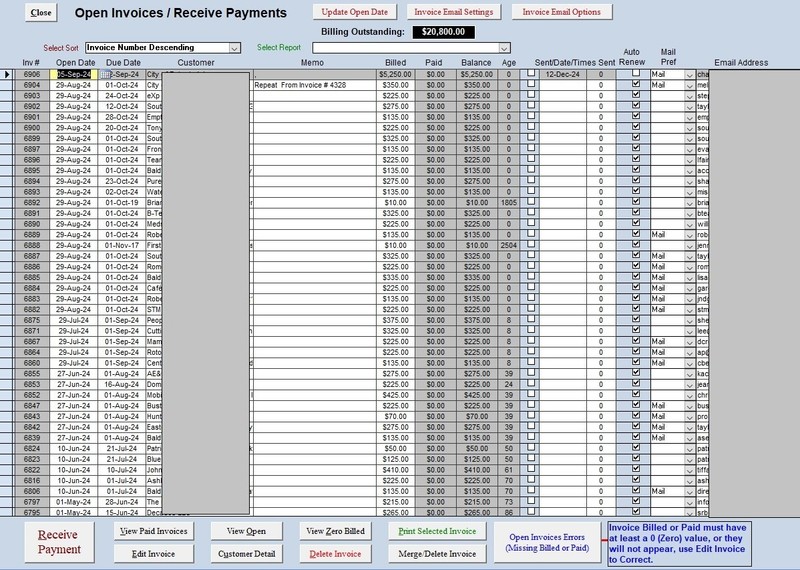Toggle Auto Renew checkbox for invoice 6904

(636, 84)
